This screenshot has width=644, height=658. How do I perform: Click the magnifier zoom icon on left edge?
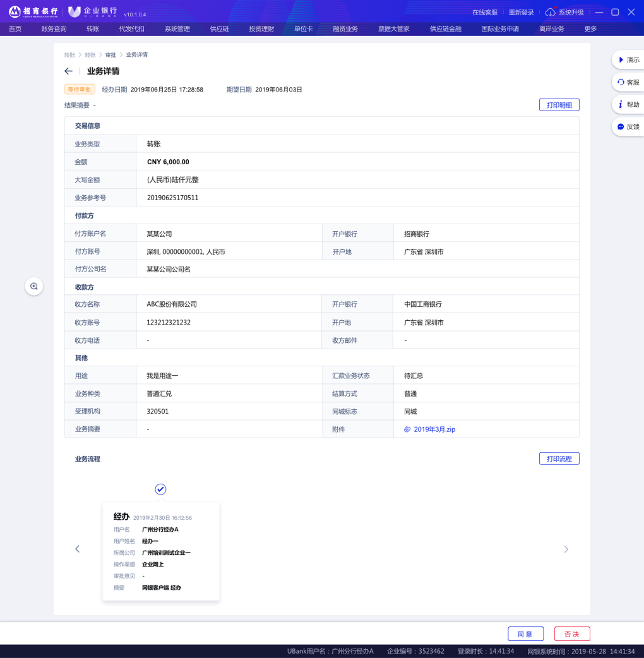[34, 287]
